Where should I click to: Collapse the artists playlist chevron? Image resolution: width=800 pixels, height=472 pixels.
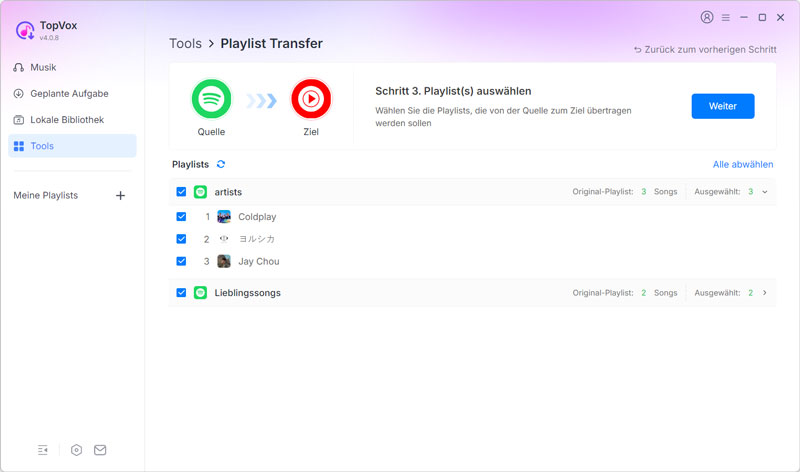765,192
